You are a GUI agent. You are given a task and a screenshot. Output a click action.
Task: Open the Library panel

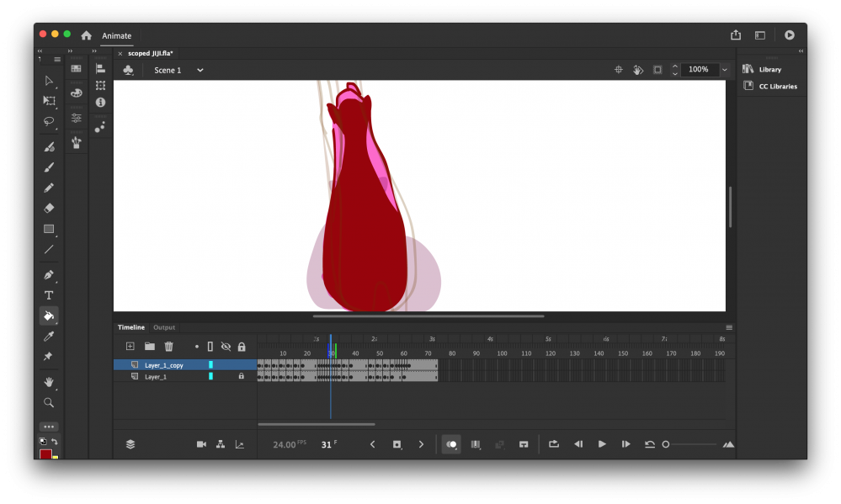762,69
